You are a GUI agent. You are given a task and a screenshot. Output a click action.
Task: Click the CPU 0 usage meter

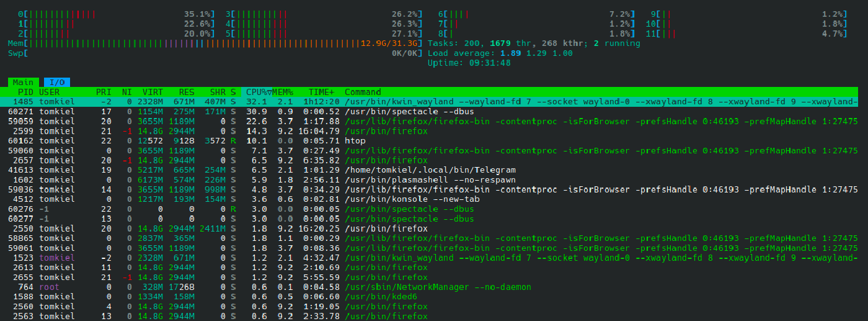pyautogui.click(x=116, y=14)
